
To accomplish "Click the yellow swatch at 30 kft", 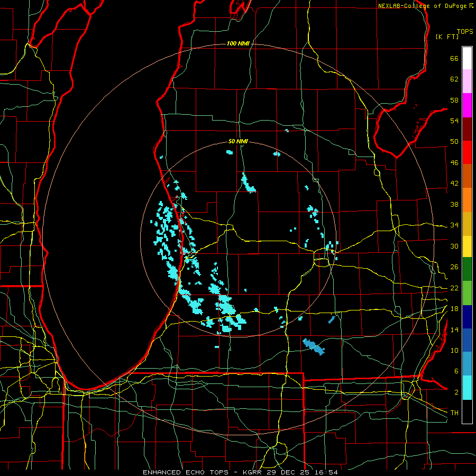I will click(467, 246).
